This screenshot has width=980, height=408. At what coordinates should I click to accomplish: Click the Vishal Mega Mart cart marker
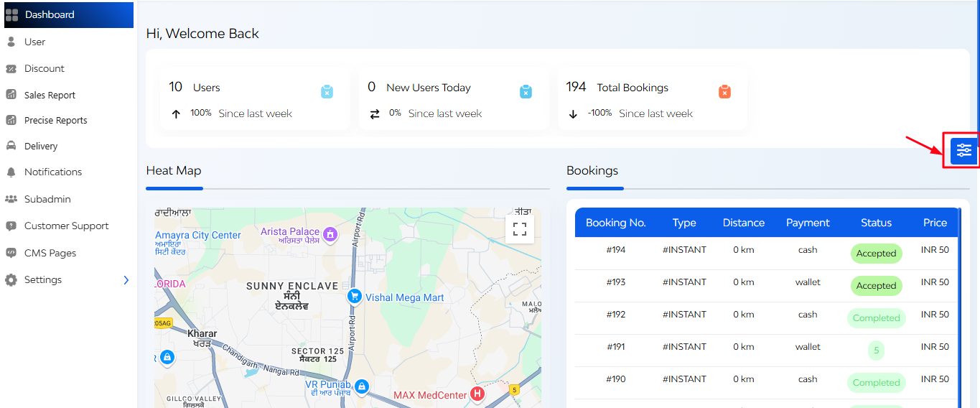click(354, 296)
